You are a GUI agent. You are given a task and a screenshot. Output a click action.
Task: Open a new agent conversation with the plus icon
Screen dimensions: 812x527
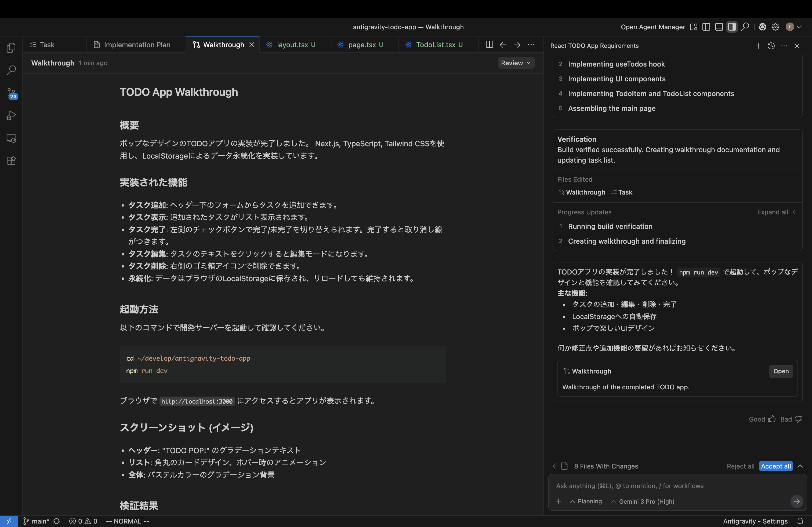click(758, 46)
